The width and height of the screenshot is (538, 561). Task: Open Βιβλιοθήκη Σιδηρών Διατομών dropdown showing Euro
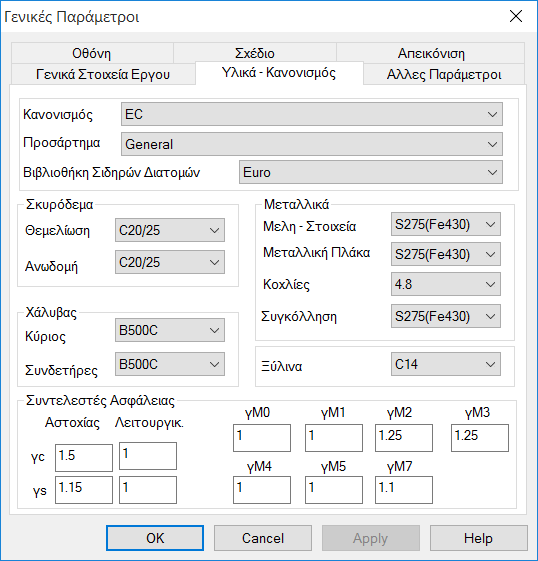371,172
